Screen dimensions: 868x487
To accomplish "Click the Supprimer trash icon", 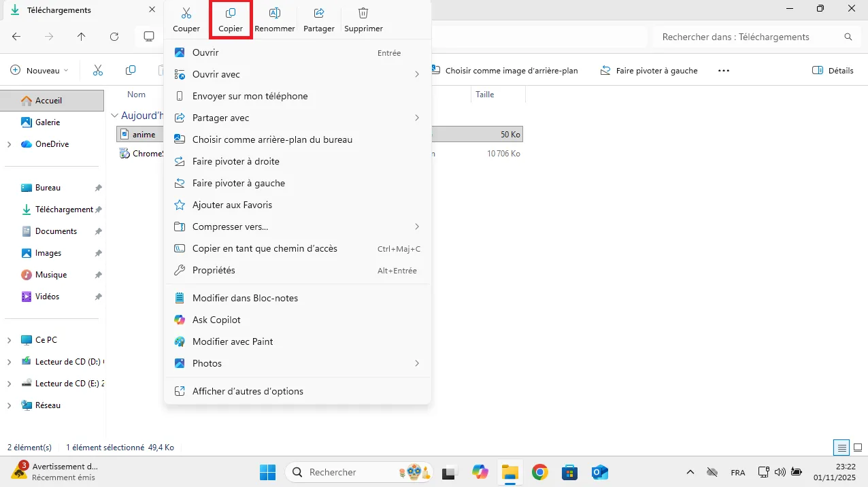I will [x=363, y=18].
